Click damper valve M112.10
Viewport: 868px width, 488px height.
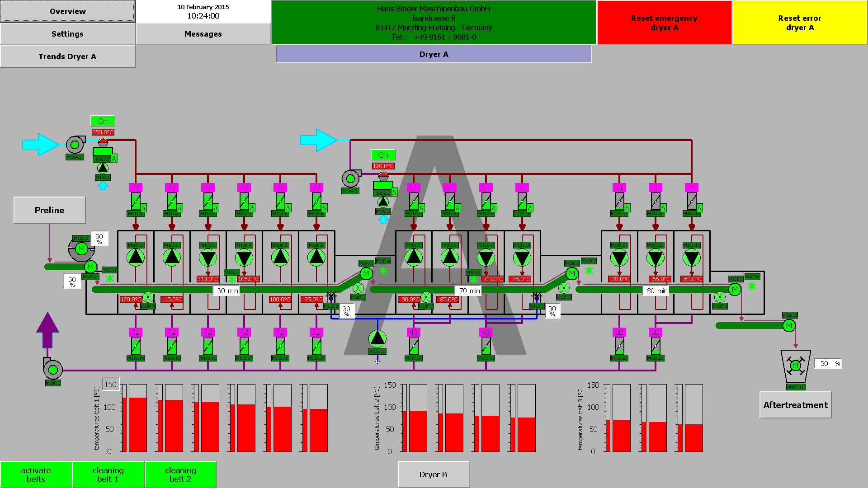pyautogui.click(x=522, y=201)
